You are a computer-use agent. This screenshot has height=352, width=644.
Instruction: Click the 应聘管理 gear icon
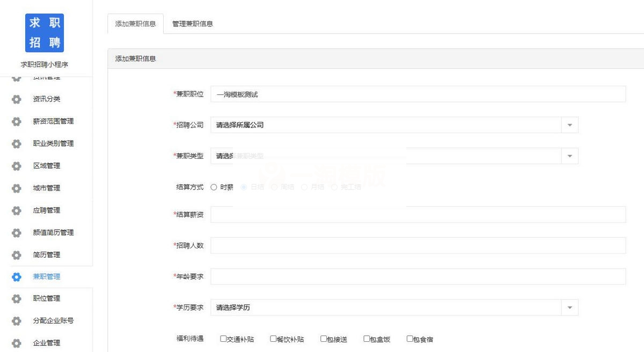[16, 210]
